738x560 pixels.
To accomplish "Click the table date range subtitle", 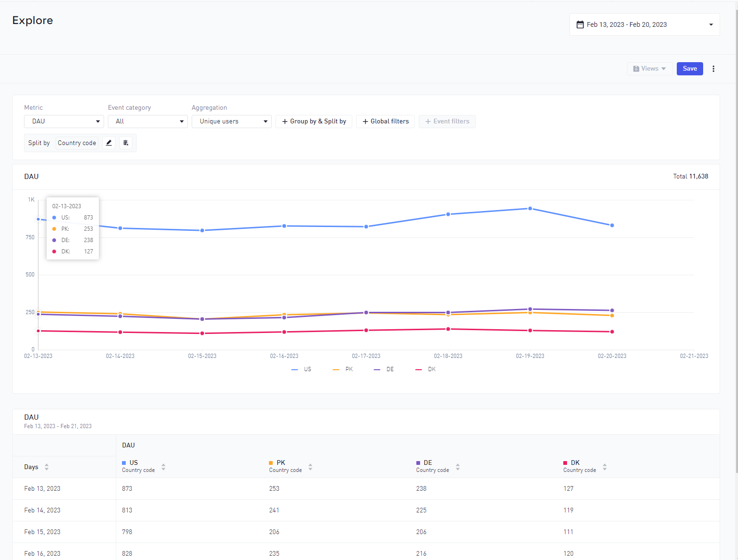I will click(58, 426).
